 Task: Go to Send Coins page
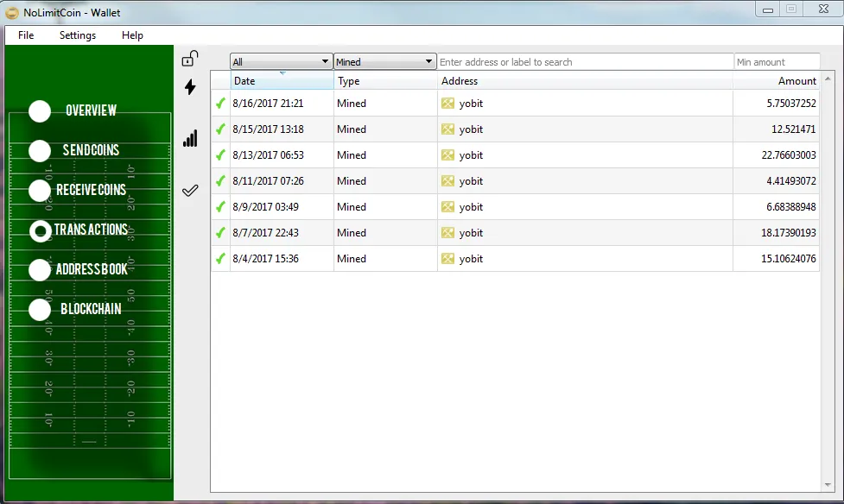point(73,151)
